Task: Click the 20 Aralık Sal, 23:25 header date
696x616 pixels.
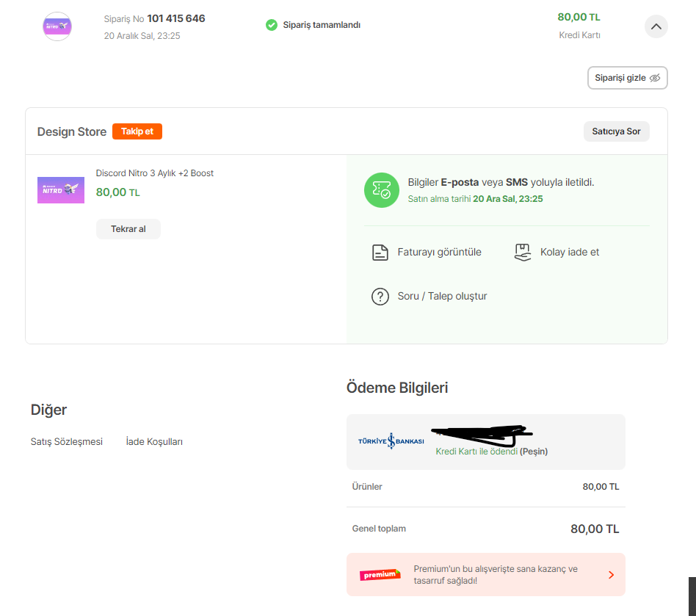Action: click(x=142, y=36)
